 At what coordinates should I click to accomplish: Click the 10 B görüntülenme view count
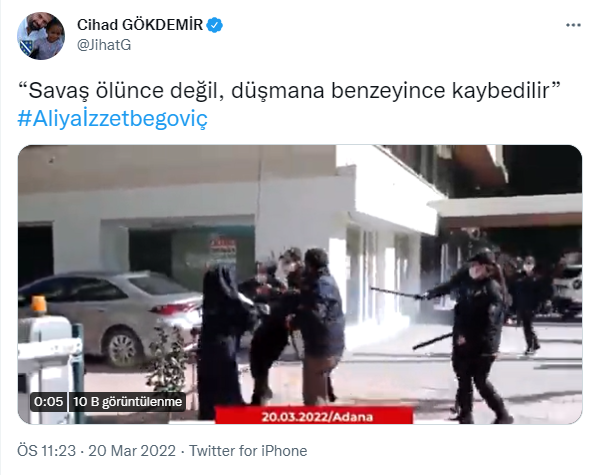[x=128, y=401]
